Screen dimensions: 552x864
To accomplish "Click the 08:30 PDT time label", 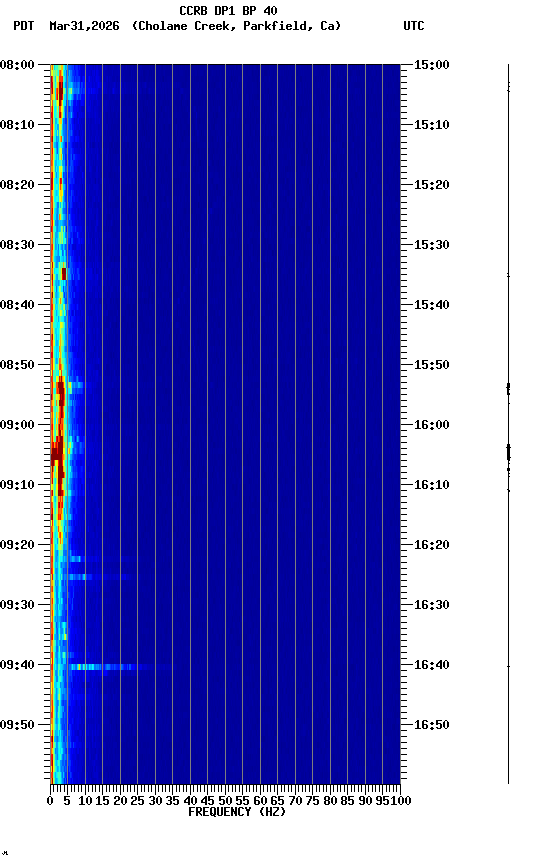I will pyautogui.click(x=17, y=245).
